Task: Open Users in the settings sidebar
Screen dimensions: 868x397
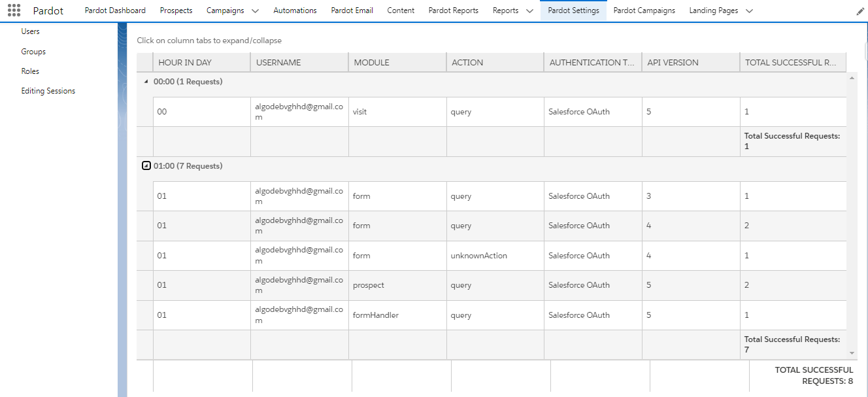Action: pyautogui.click(x=30, y=31)
